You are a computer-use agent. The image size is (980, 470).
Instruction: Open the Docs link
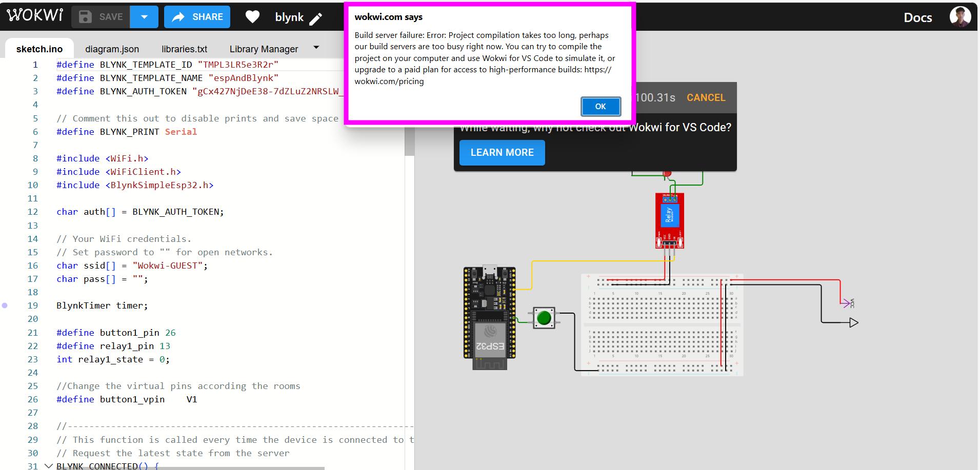point(917,17)
